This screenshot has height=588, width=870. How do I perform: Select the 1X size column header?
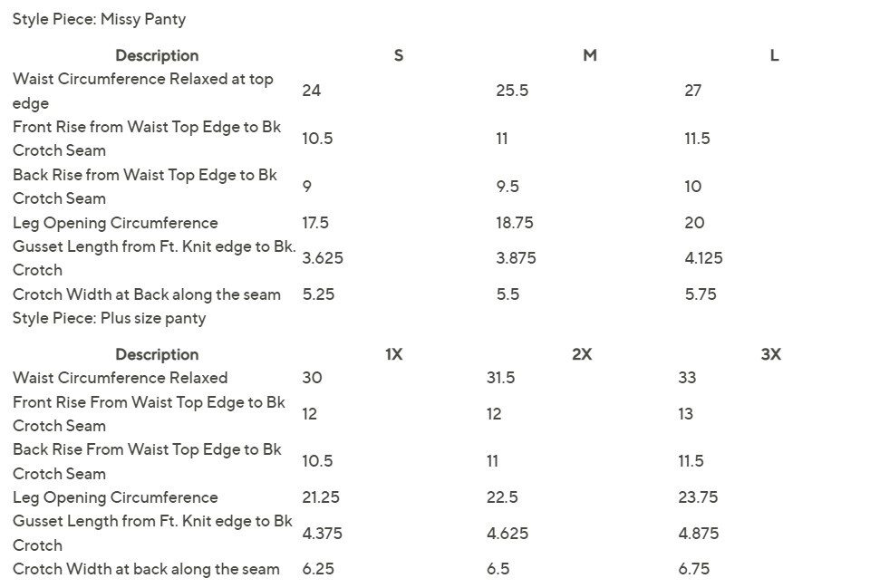pos(394,354)
